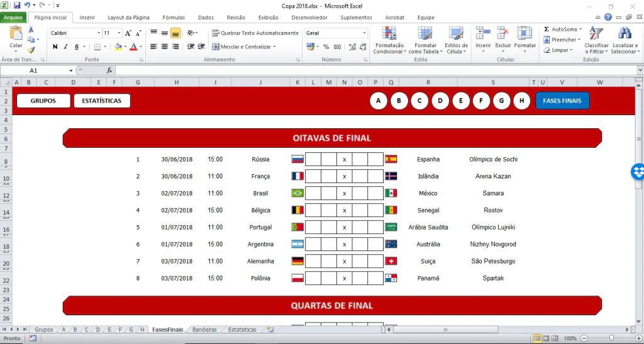Click the zoom slider in status bar
Viewport: 644px width, 344px height.
point(612,338)
